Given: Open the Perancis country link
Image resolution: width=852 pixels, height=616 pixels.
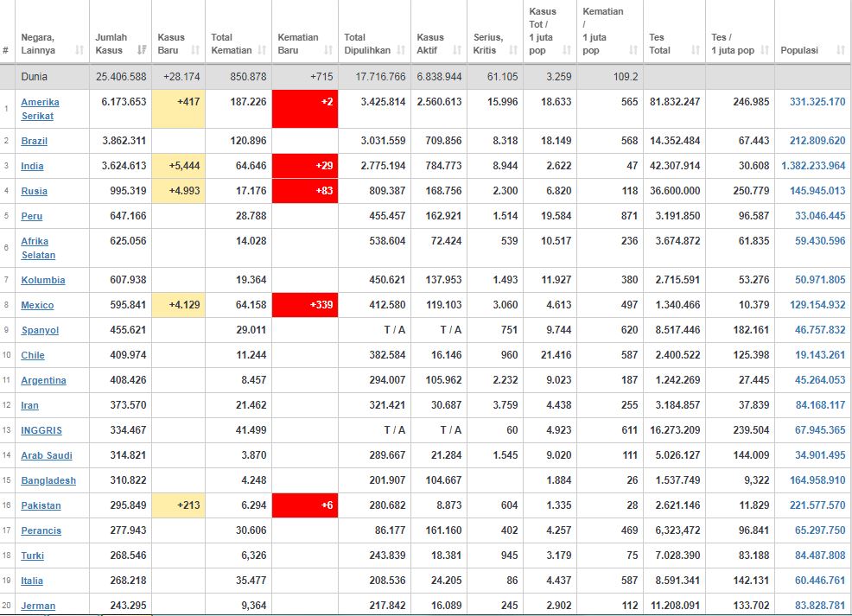Looking at the screenshot, I should tap(41, 530).
